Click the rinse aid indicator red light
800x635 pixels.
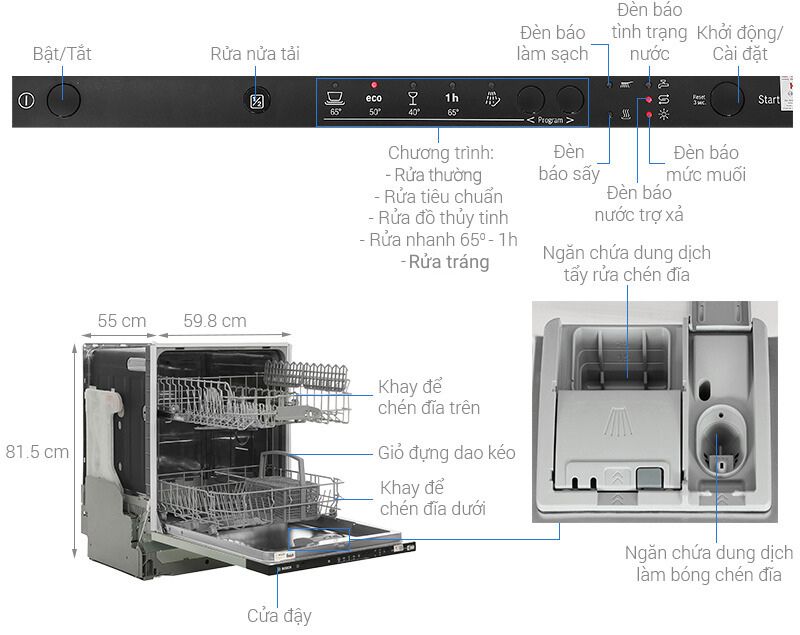click(648, 101)
